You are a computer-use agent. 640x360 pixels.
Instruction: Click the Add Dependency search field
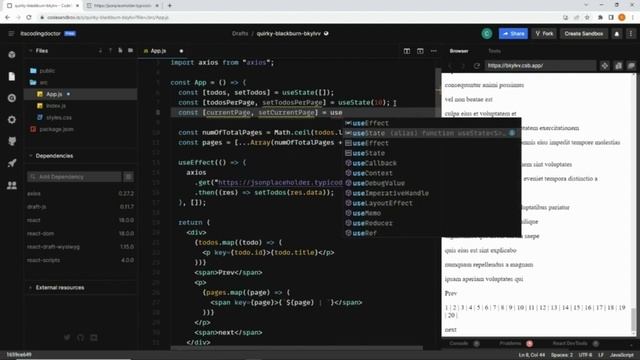(x=75, y=177)
